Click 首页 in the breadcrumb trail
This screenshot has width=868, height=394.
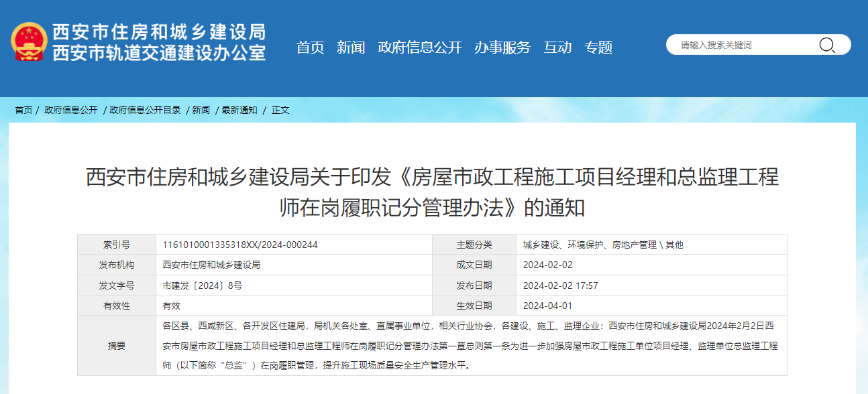click(x=23, y=110)
